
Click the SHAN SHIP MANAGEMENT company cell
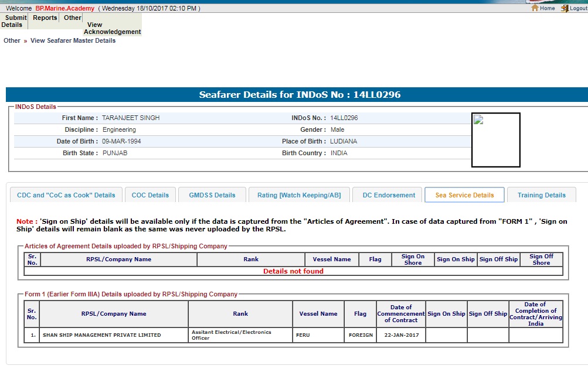101,335
